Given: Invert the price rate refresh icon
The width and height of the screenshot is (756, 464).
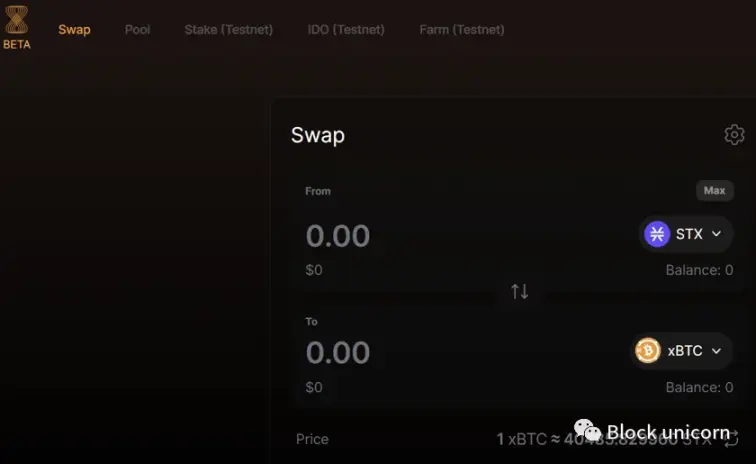Looking at the screenshot, I should point(732,439).
